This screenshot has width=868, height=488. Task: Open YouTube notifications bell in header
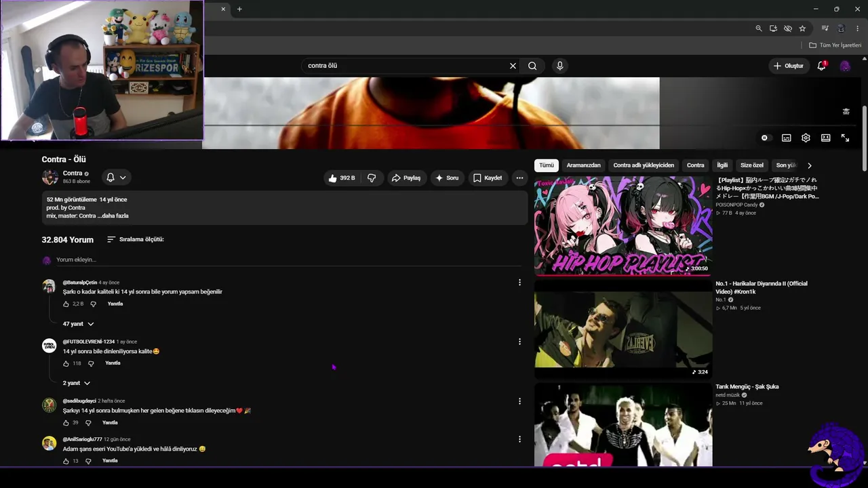pyautogui.click(x=822, y=66)
